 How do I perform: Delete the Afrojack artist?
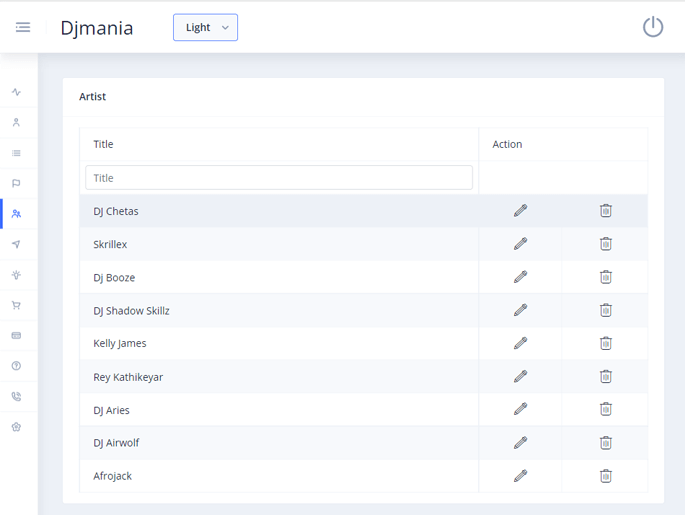(605, 476)
